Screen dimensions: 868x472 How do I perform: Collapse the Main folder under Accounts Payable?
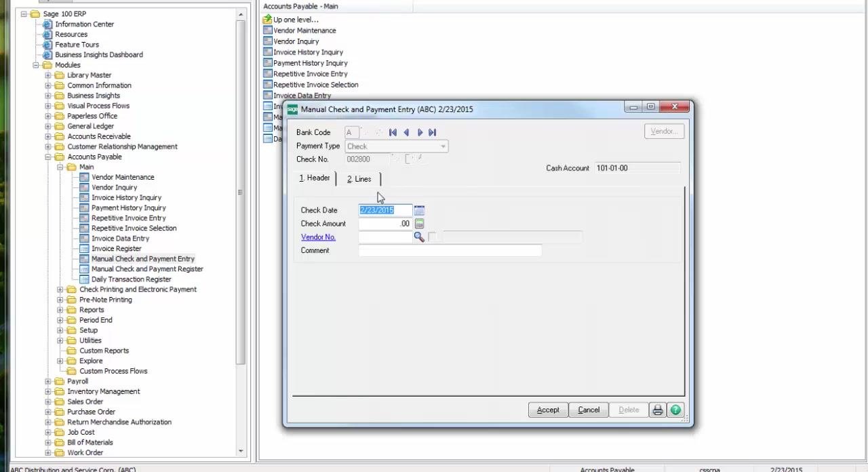point(60,167)
